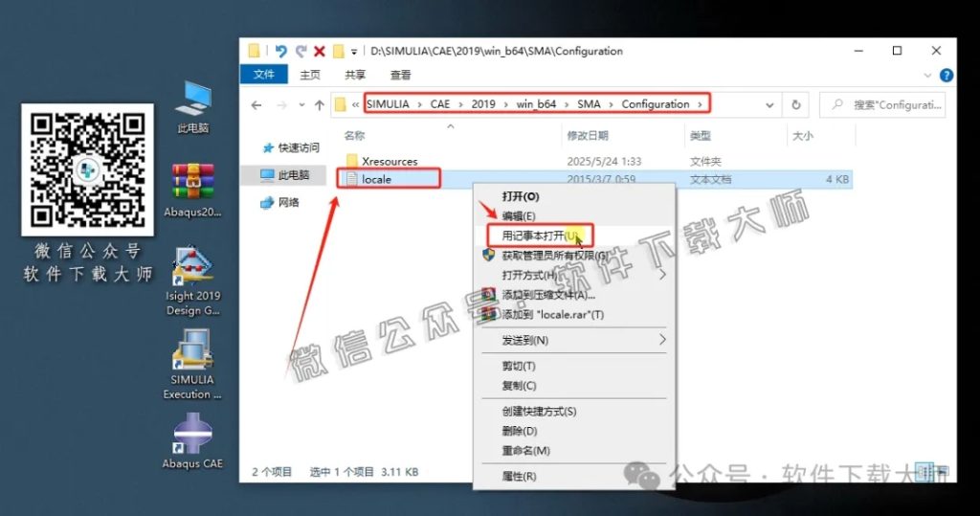Choose 添加到 "locale.rar"(T)
The width and height of the screenshot is (980, 516).
point(574,315)
